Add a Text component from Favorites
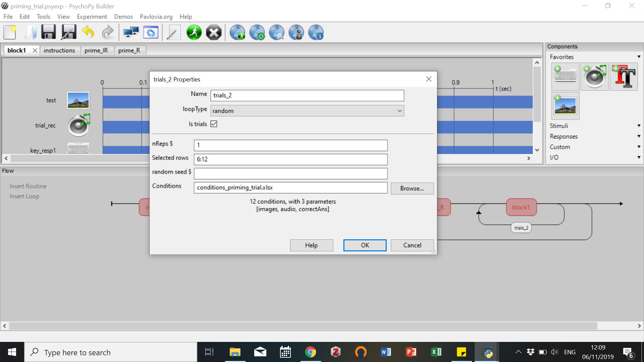This screenshot has height=362, width=644. (624, 77)
